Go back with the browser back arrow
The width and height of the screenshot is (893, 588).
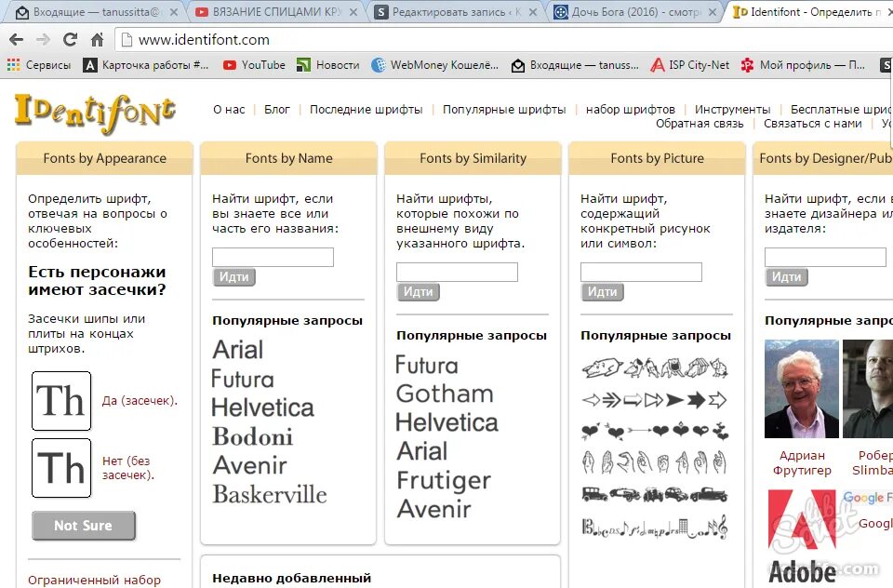(x=17, y=39)
